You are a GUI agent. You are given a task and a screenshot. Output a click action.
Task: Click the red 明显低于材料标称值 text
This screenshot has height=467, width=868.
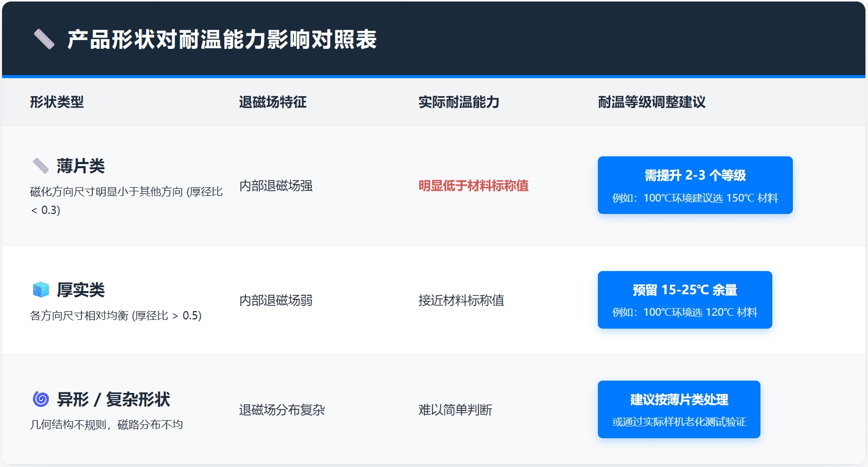click(x=473, y=186)
